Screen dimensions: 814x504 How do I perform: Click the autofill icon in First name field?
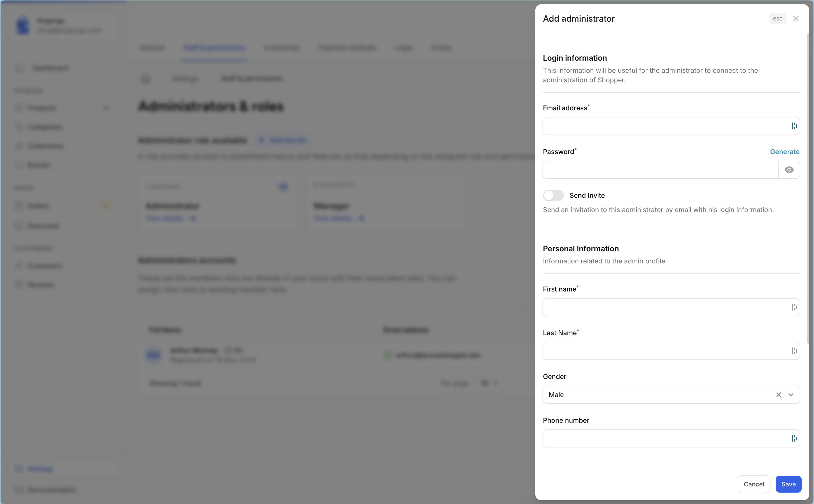coord(794,307)
